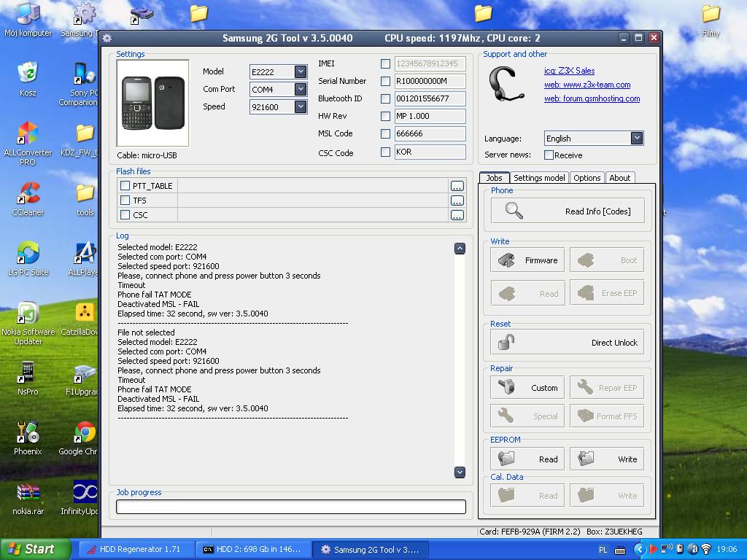Toggle the PTT_TABLE flash file checkbox
Screen dimensions: 747x560
point(123,186)
